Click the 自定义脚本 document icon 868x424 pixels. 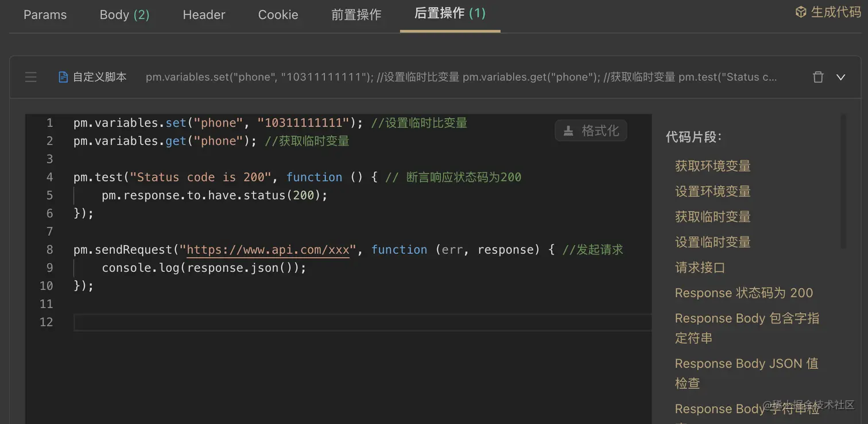click(63, 77)
